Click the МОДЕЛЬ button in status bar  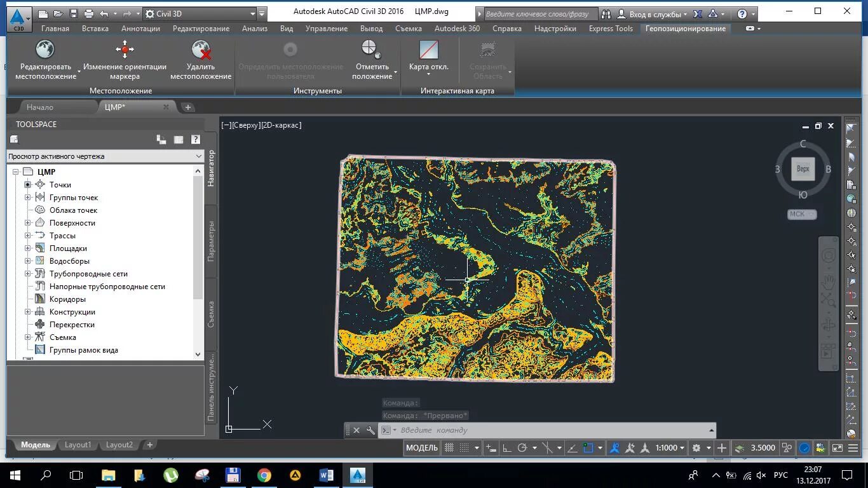422,448
